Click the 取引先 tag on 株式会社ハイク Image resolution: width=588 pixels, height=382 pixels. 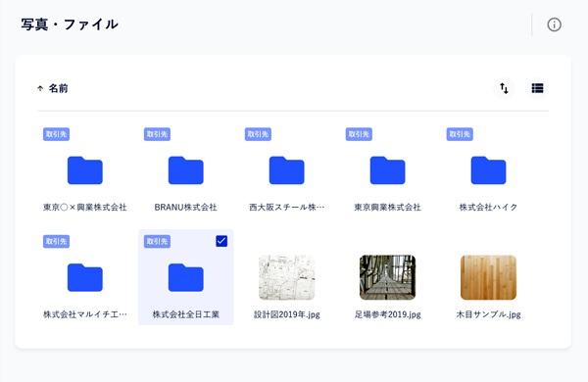pos(460,134)
